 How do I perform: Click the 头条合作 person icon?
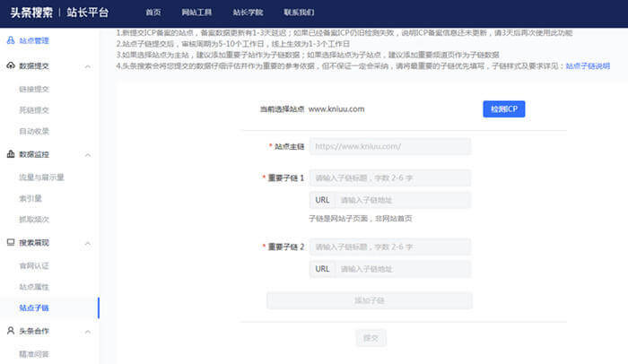tap(10, 331)
